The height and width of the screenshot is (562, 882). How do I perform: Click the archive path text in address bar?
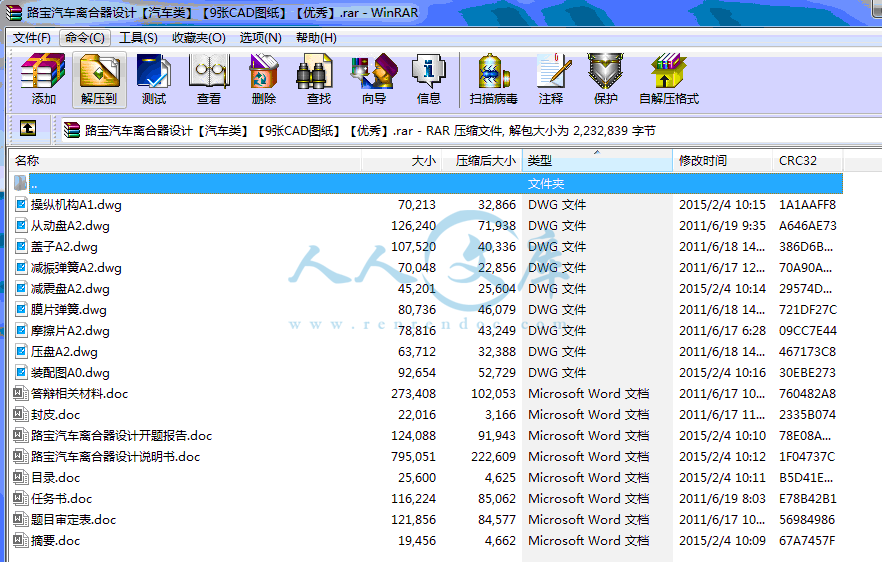coord(370,131)
